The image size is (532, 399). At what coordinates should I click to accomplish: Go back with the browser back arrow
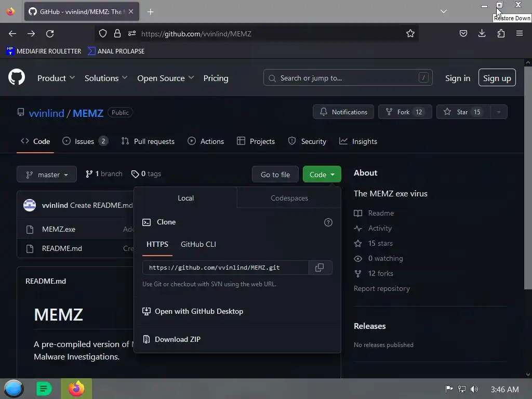[12, 34]
